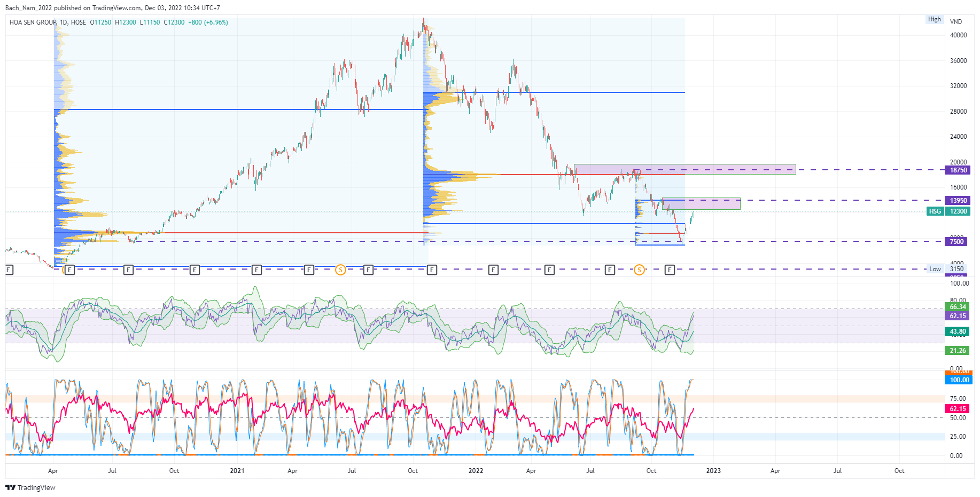Click the green 66.34 indicator value label
Viewport: 980px width, 497px height.
(x=958, y=307)
